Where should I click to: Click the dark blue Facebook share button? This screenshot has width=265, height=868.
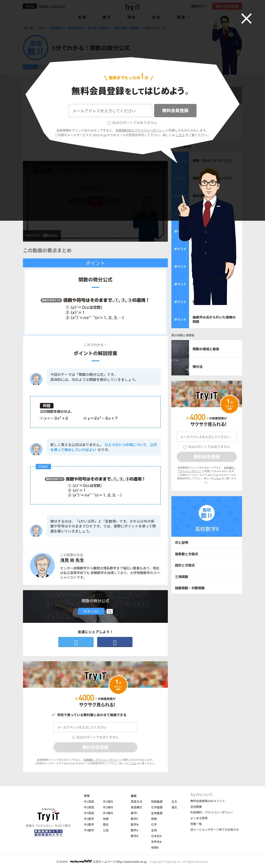[x=115, y=642]
